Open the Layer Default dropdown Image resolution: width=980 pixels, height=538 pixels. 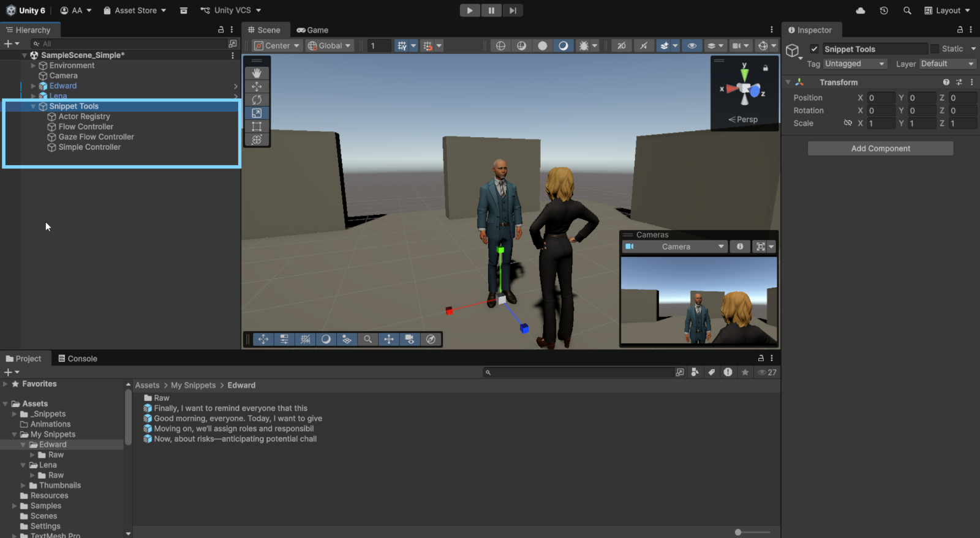tap(948, 64)
